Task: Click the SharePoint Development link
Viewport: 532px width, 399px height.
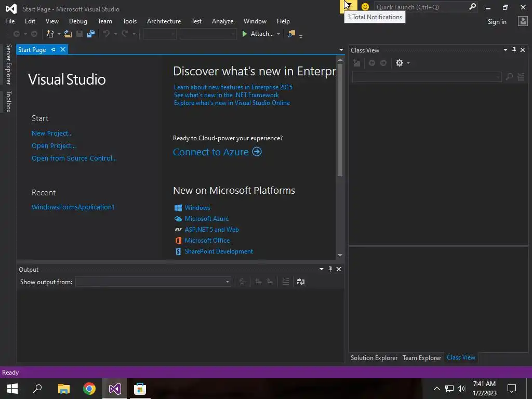Action: [219, 251]
